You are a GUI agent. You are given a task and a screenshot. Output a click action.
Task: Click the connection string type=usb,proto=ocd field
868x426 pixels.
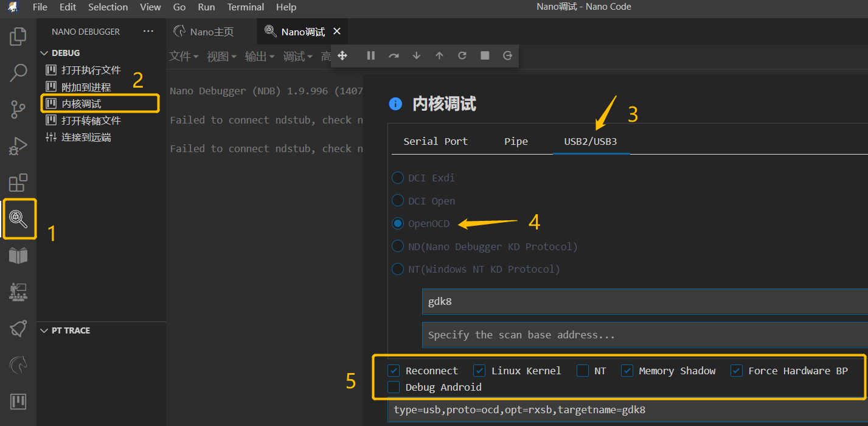(628, 410)
